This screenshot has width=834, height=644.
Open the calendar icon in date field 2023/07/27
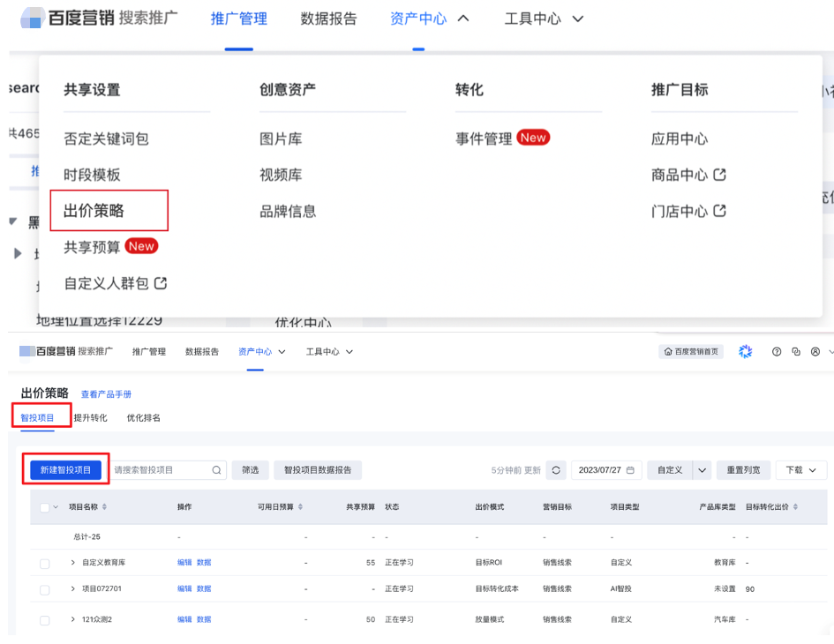click(x=632, y=471)
